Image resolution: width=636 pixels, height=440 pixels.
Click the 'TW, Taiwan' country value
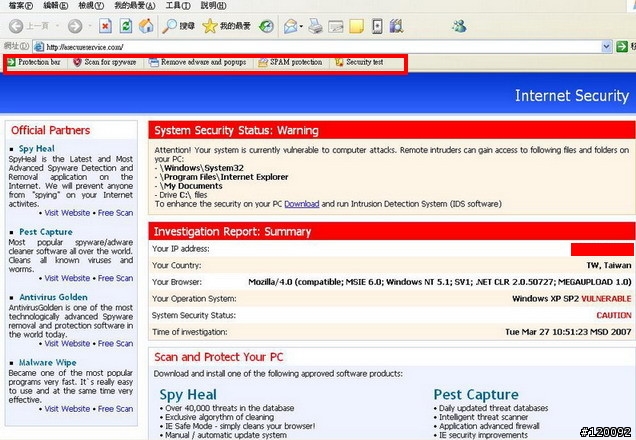(609, 266)
